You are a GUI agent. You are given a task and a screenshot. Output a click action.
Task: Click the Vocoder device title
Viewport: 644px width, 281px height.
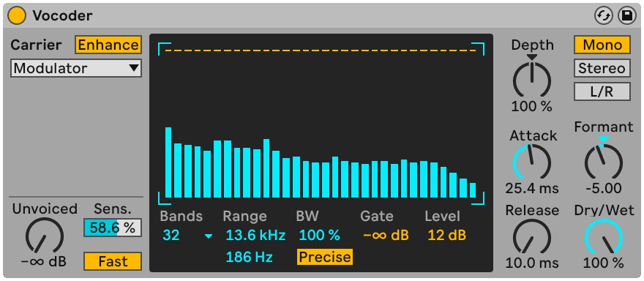coord(62,15)
